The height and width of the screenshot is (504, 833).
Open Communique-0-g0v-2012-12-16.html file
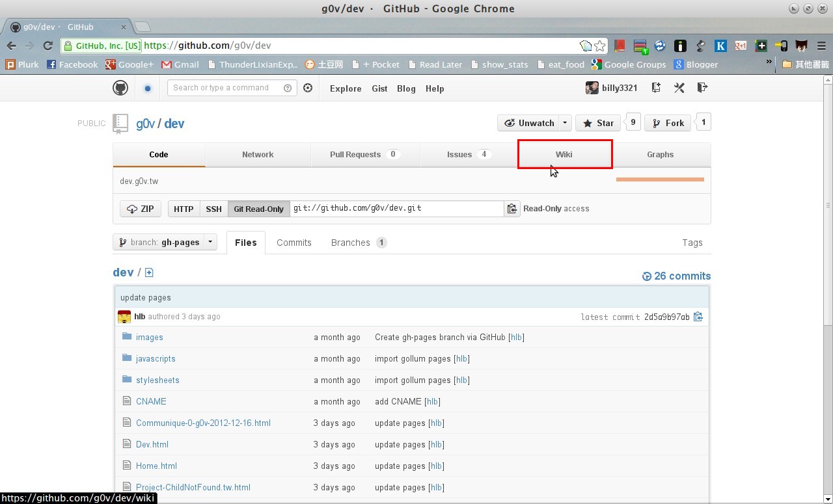point(203,423)
